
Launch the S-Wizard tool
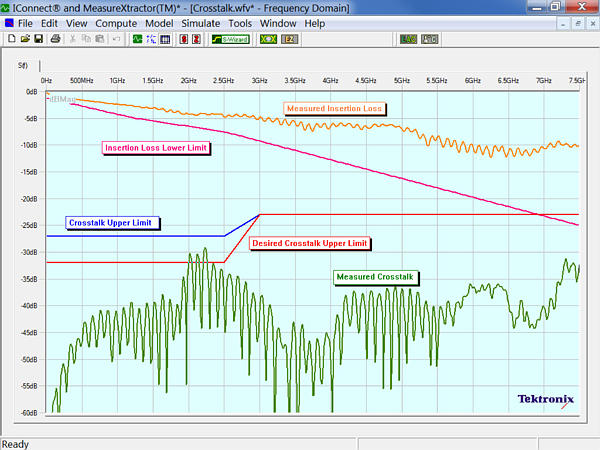pyautogui.click(x=231, y=39)
